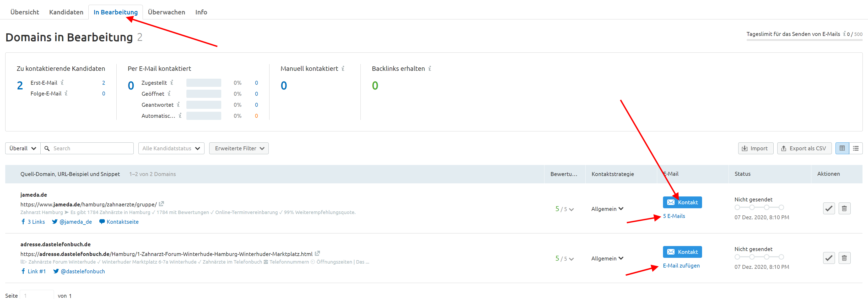Open Twitter handle @jameda_de

(x=72, y=221)
